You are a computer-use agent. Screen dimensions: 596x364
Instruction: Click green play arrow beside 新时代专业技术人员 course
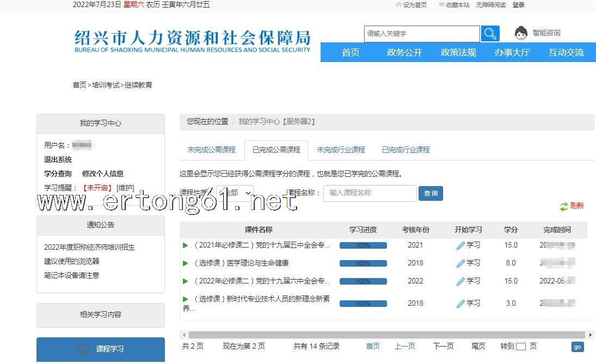click(x=186, y=299)
